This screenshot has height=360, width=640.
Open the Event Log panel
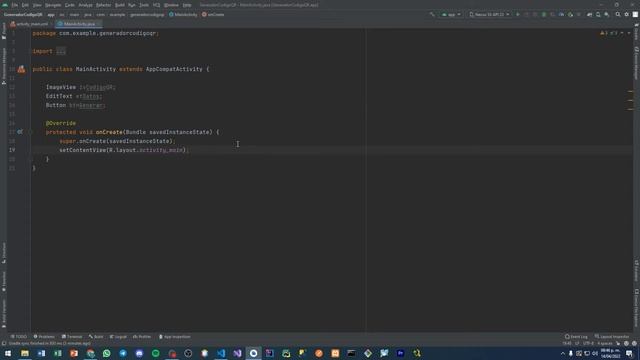(576, 337)
